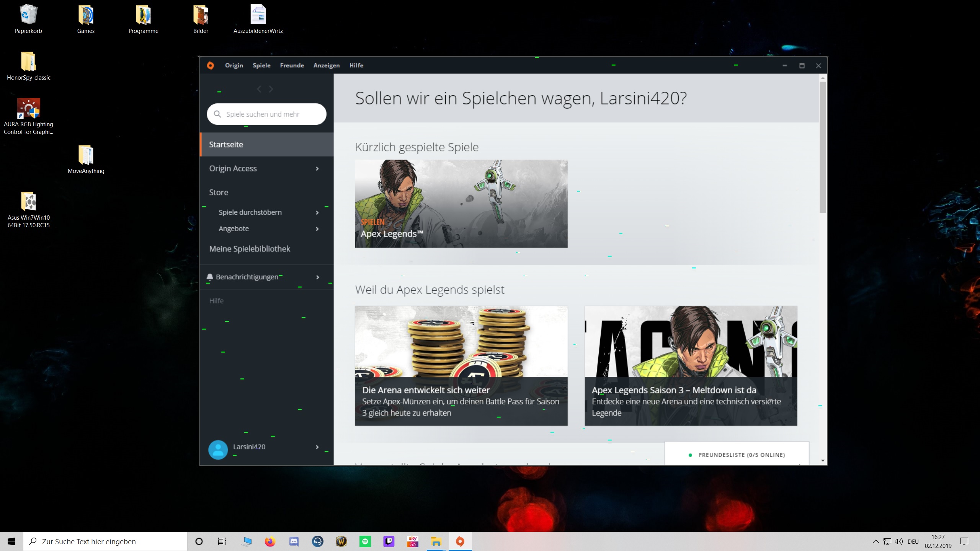The image size is (980, 551).
Task: Click the back navigation arrow
Action: click(x=259, y=89)
